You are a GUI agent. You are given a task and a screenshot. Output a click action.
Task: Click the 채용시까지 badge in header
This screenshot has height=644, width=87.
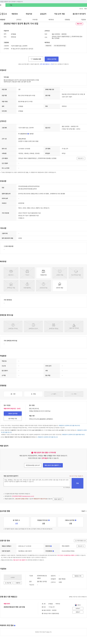(79, 24)
